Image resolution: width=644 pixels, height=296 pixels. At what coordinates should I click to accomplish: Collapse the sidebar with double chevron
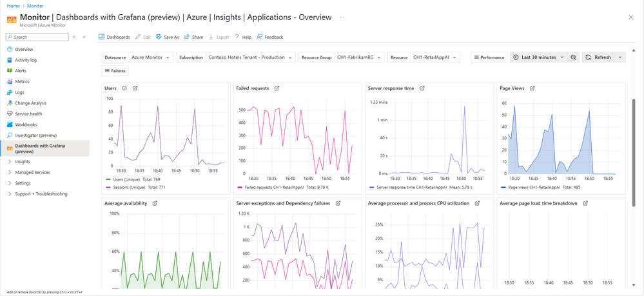(84, 37)
